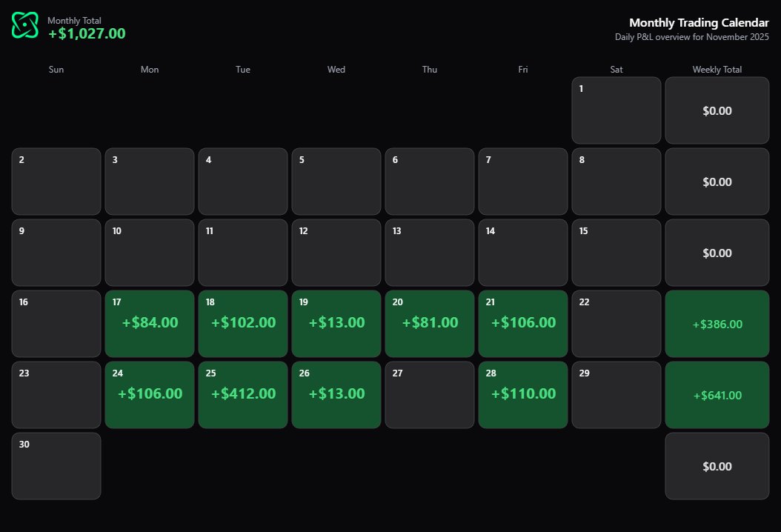The image size is (781, 532).
Task: Select the November 11 day cell
Action: tap(243, 253)
